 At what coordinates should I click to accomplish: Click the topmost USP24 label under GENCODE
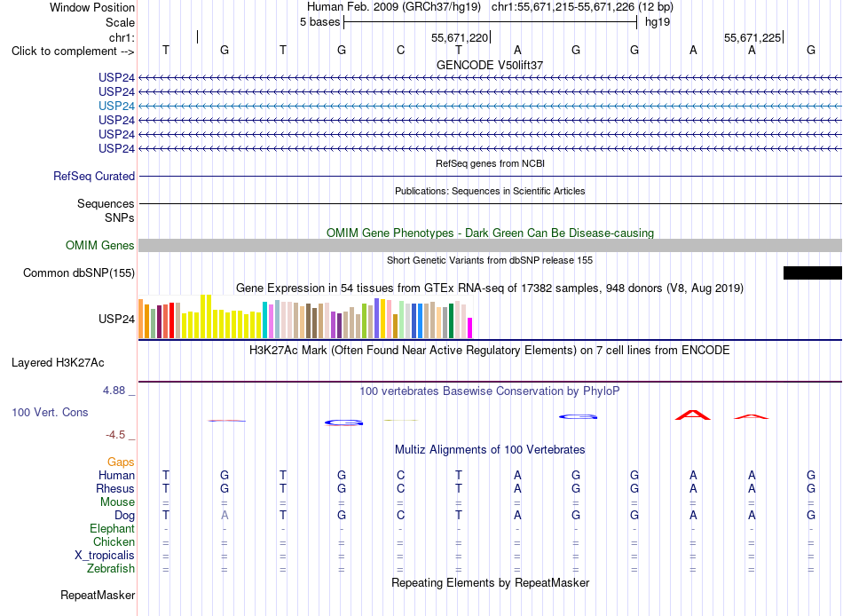[116, 77]
